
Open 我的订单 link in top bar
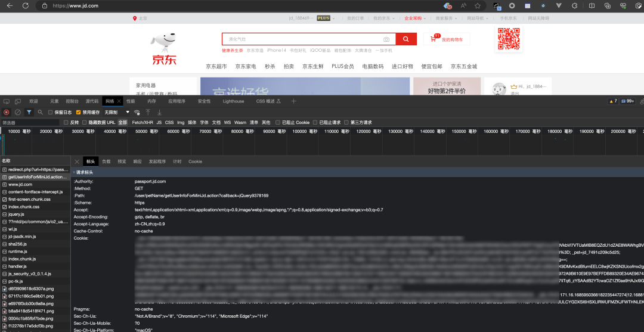(355, 18)
